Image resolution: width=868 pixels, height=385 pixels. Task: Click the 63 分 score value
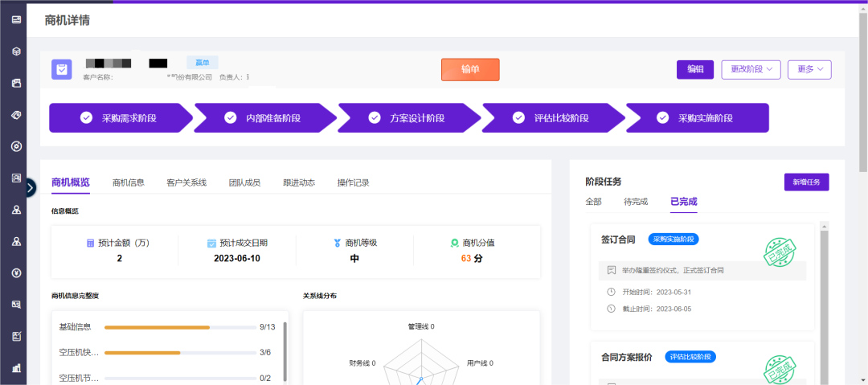coord(472,258)
